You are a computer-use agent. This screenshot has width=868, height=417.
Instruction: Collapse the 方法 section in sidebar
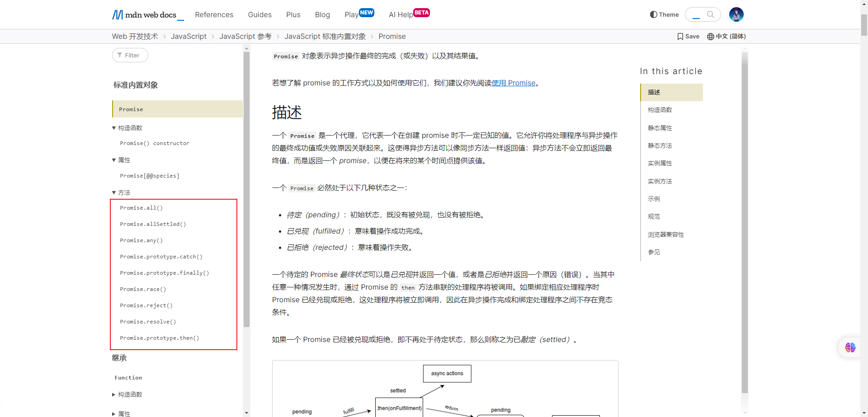(114, 192)
